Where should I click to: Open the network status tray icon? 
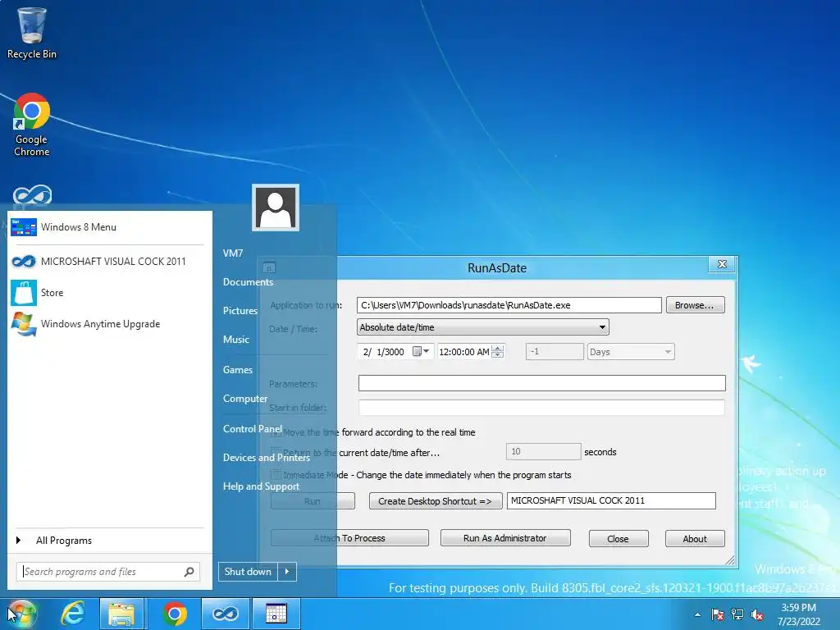pyautogui.click(x=737, y=614)
